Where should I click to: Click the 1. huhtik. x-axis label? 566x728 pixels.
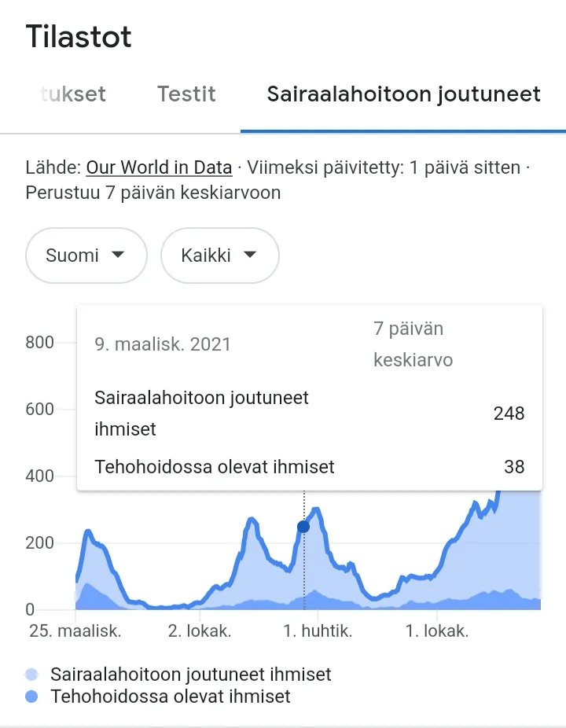pyautogui.click(x=318, y=631)
